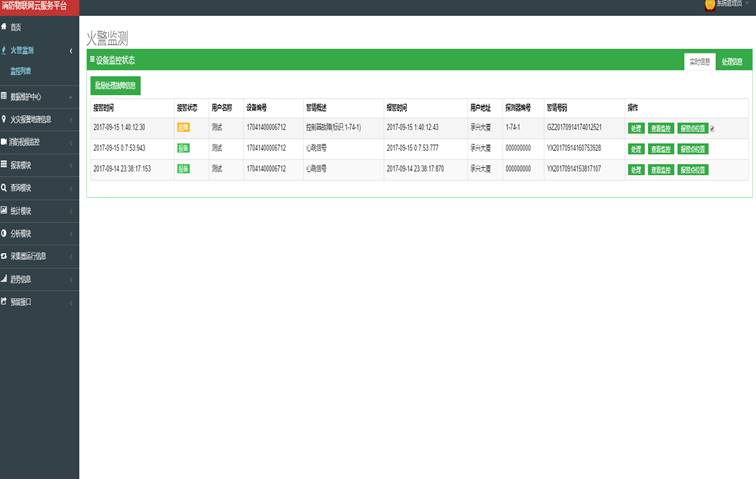Click the green batch-process fault button
The width and height of the screenshot is (756, 479).
pos(115,85)
